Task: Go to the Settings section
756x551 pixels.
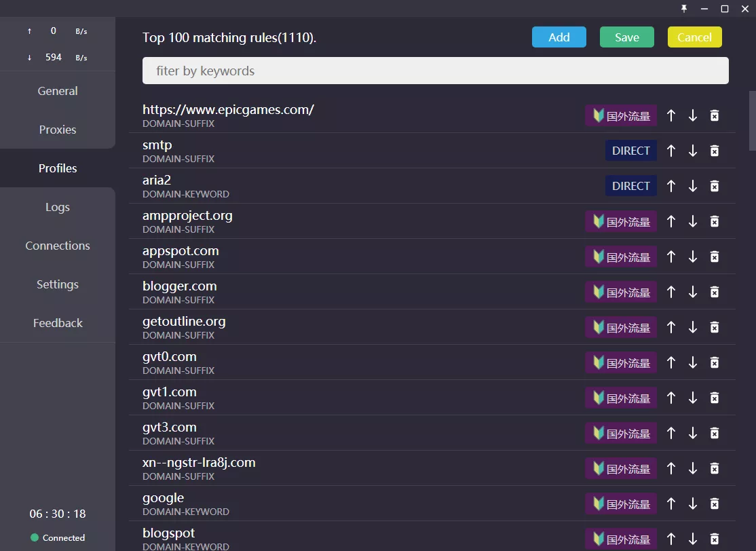Action: pyautogui.click(x=58, y=284)
